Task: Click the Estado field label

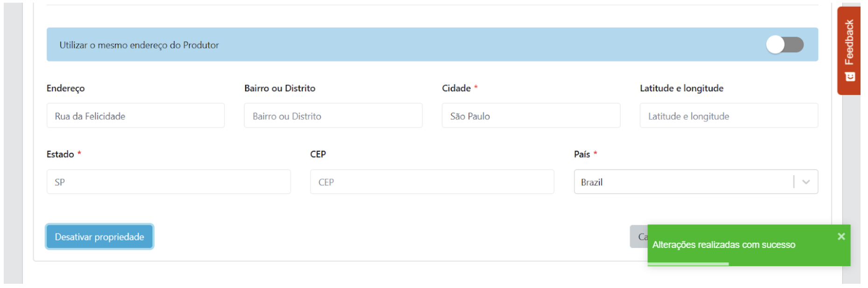Action: tap(60, 154)
